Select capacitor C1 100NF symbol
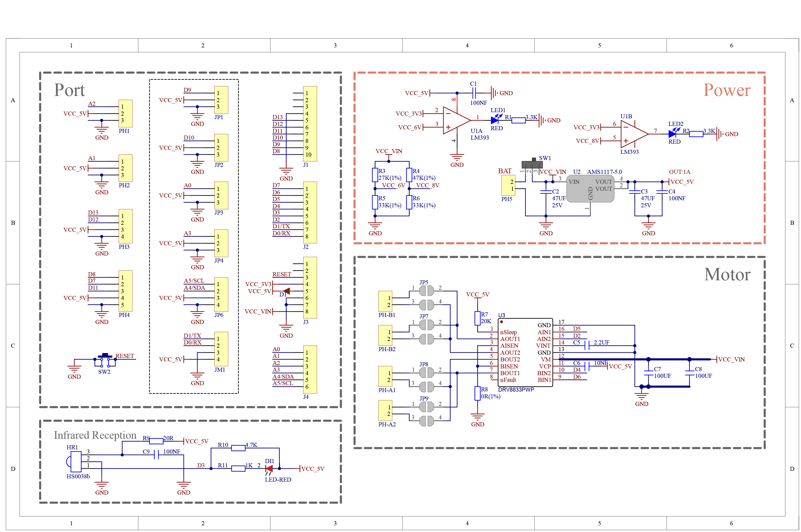The width and height of the screenshot is (801, 532). (x=474, y=93)
